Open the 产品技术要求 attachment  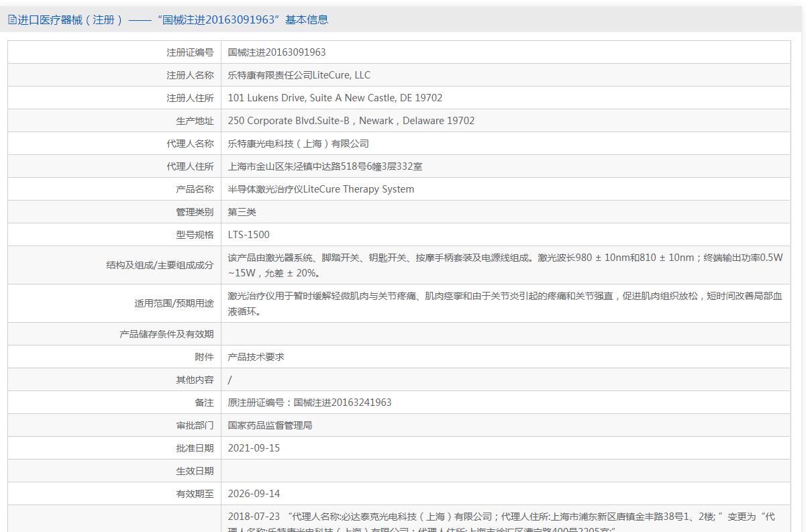pos(256,357)
